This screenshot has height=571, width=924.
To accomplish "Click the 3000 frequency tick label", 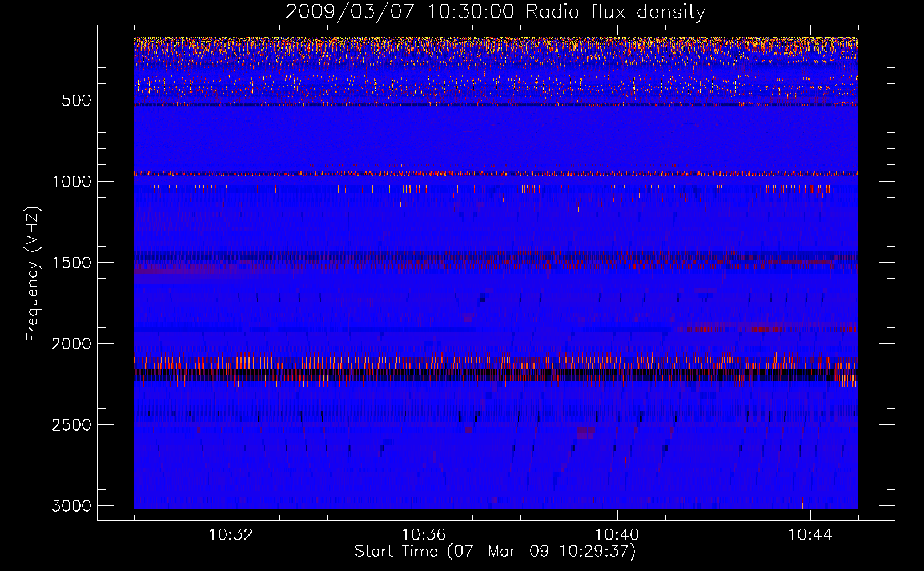I will pyautogui.click(x=71, y=506).
